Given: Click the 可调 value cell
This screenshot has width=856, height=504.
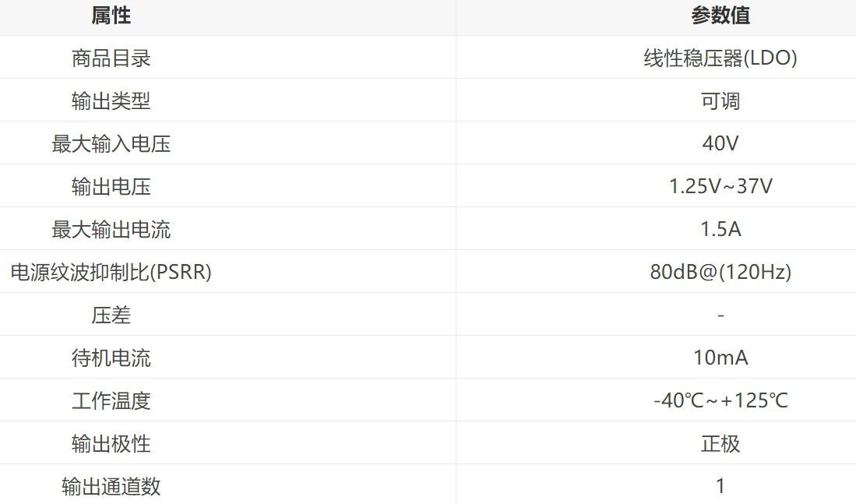Looking at the screenshot, I should pyautogui.click(x=720, y=101).
